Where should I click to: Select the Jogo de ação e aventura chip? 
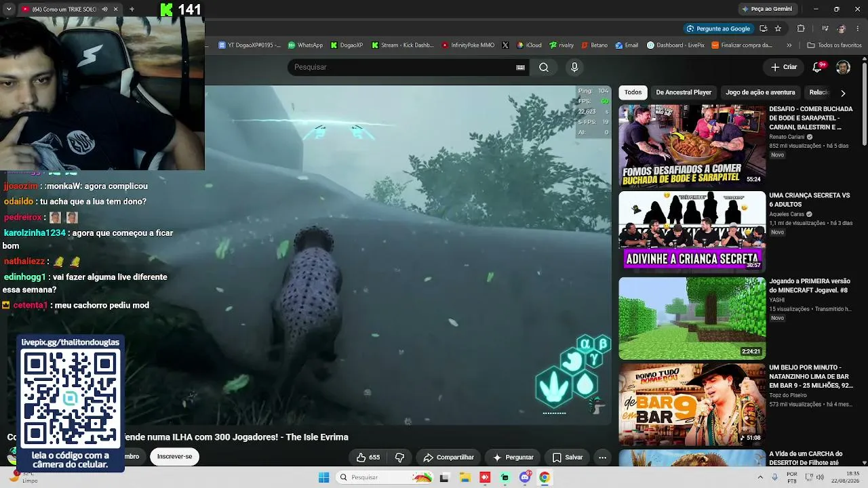(x=760, y=92)
